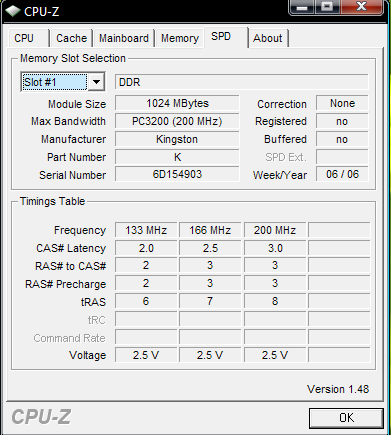Go to the Mainboard tab
Image resolution: width=391 pixels, height=435 pixels.
coord(124,38)
